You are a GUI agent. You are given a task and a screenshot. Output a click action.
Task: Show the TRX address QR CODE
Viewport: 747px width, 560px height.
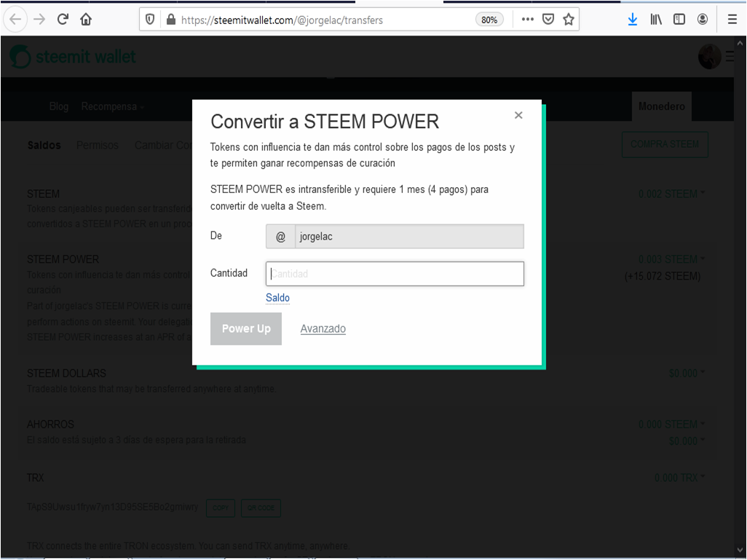click(261, 508)
